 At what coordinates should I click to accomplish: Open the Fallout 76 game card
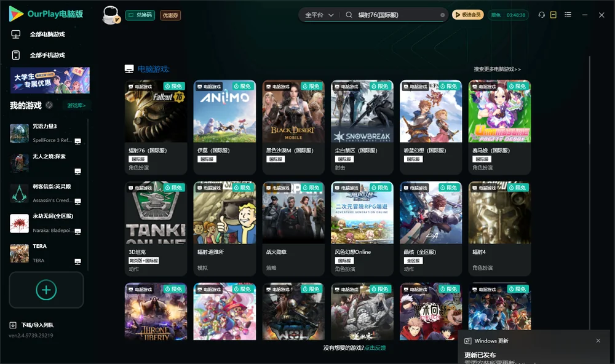pos(156,127)
